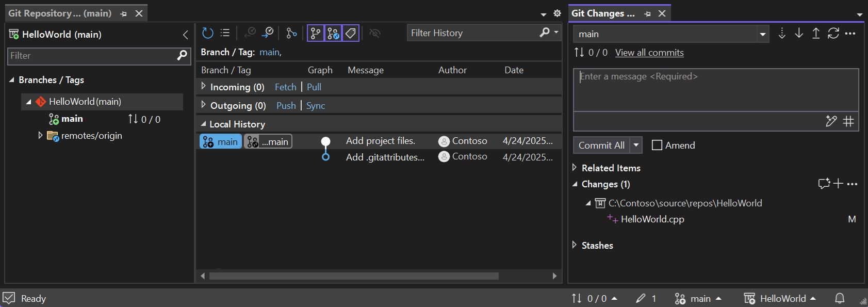Screen dimensions: 868x307
Task: Toggle show local branches button
Action: tap(316, 34)
